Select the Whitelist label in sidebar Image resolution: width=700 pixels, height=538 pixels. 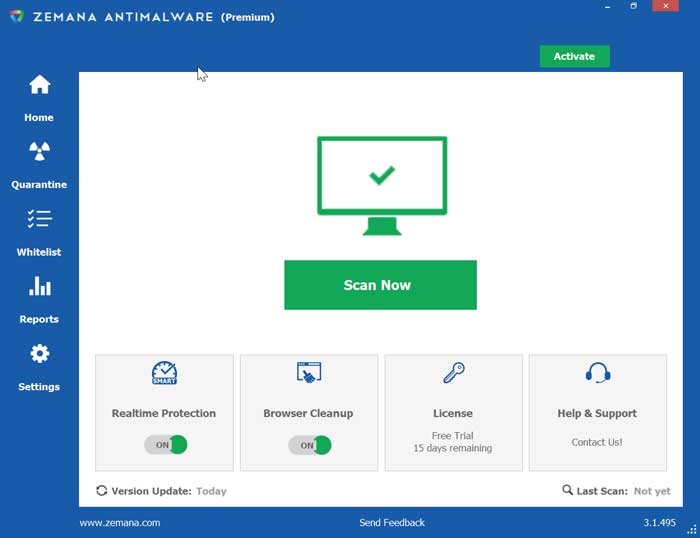(x=39, y=252)
